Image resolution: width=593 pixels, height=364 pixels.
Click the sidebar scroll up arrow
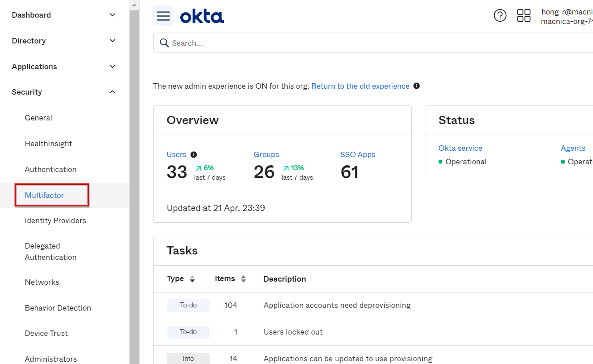click(134, 5)
